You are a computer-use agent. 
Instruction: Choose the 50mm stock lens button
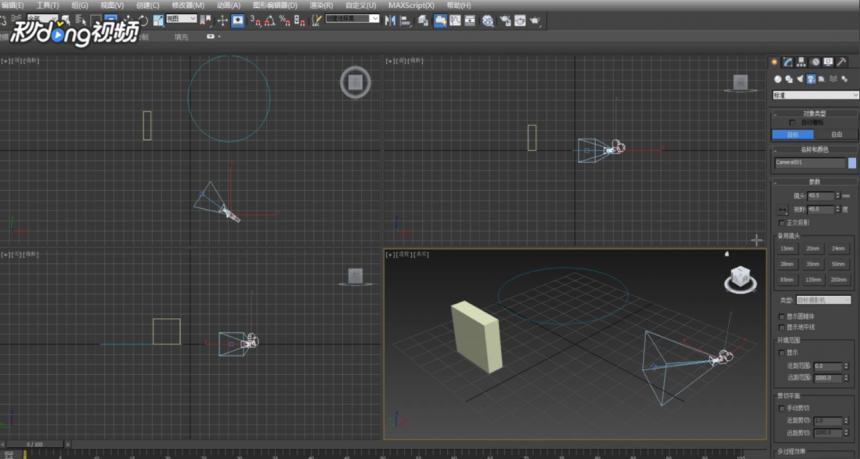click(x=839, y=264)
